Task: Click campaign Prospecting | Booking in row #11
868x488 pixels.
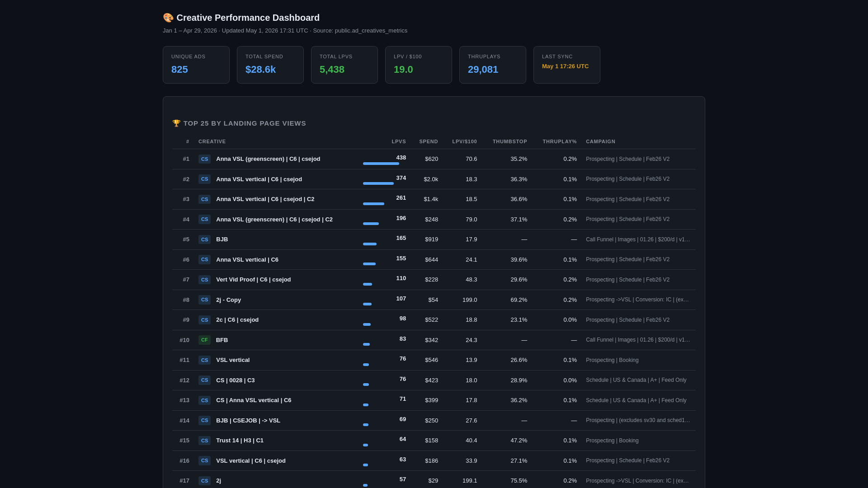Action: point(612,360)
